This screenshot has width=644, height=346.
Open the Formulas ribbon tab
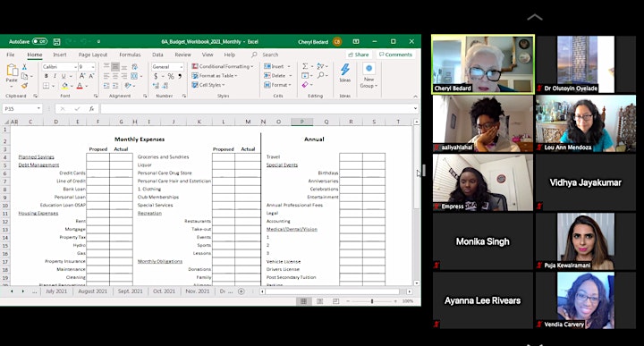(x=130, y=55)
